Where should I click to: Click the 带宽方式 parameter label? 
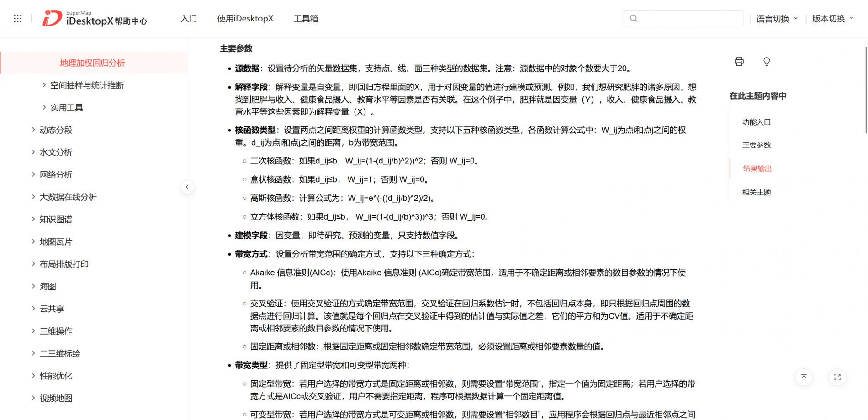point(251,254)
